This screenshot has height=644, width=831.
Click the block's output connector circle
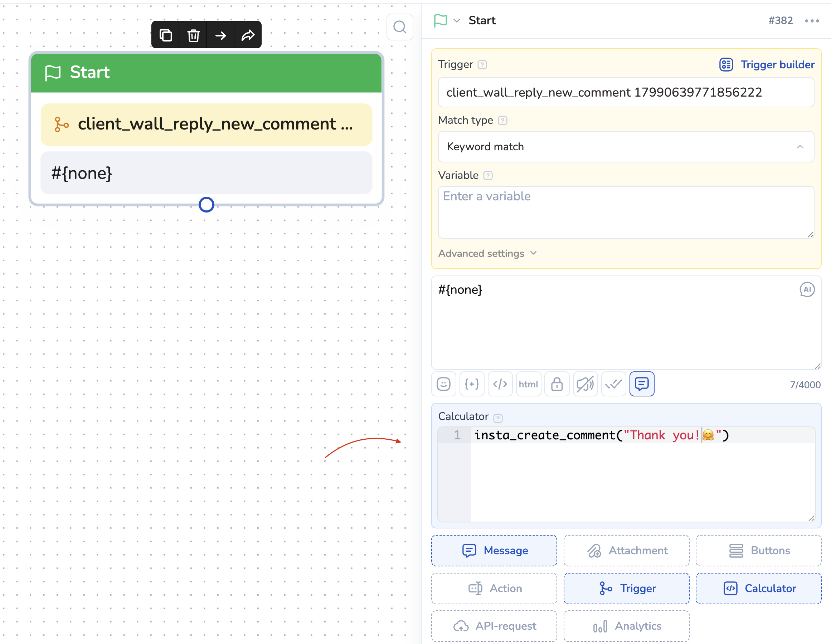206,205
